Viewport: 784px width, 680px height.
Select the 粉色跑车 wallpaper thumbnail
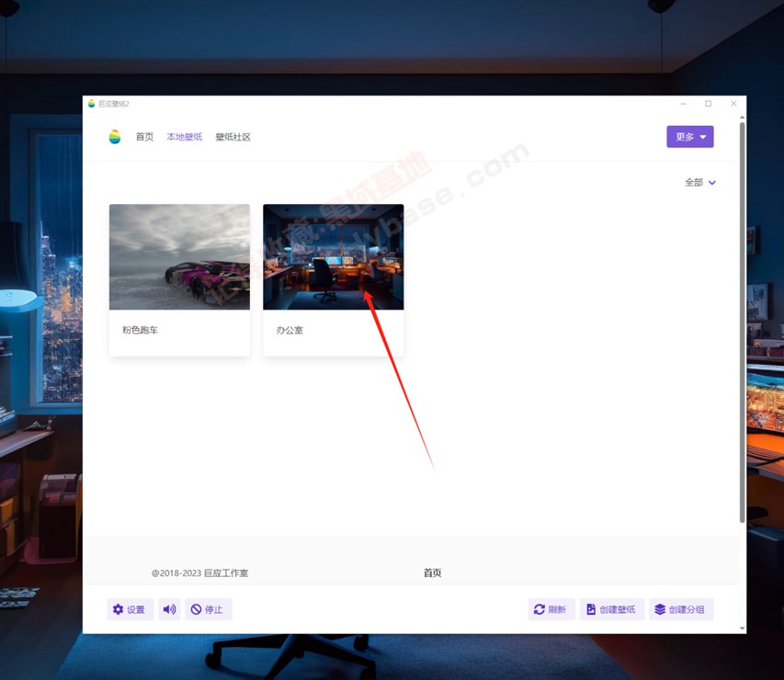click(179, 256)
